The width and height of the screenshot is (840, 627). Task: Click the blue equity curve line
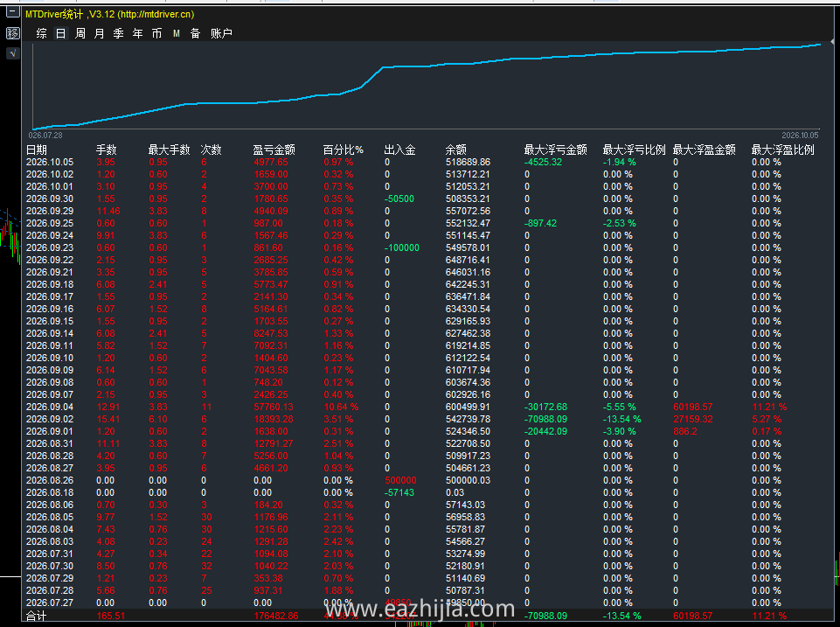(x=427, y=67)
